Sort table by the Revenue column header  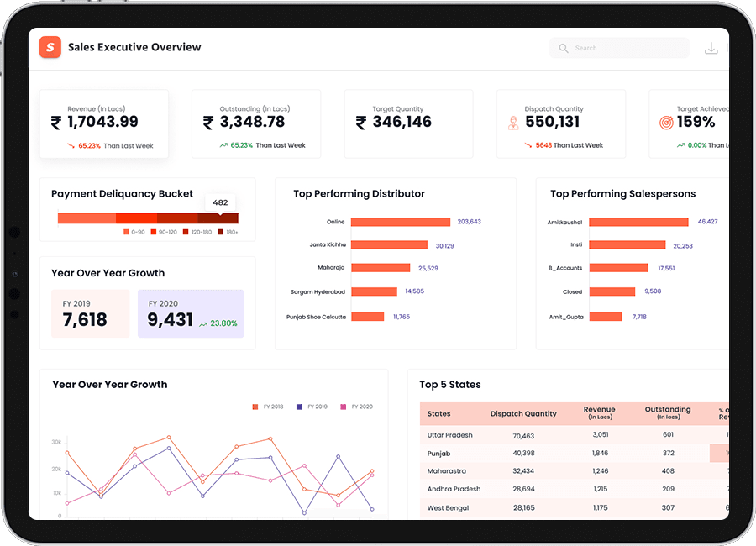point(600,412)
